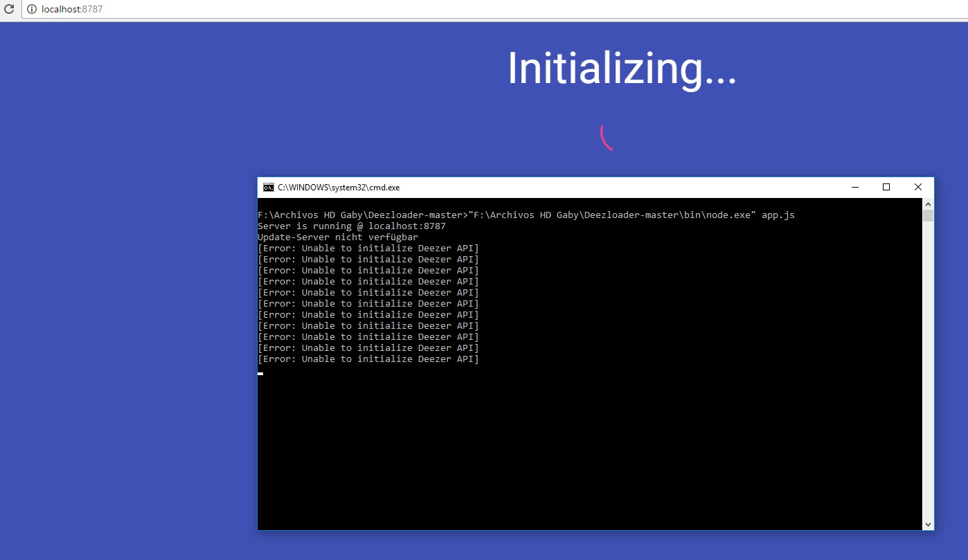The image size is (968, 560).
Task: Click the 'Update-Server nicht verfügbar' console line
Action: pos(337,237)
